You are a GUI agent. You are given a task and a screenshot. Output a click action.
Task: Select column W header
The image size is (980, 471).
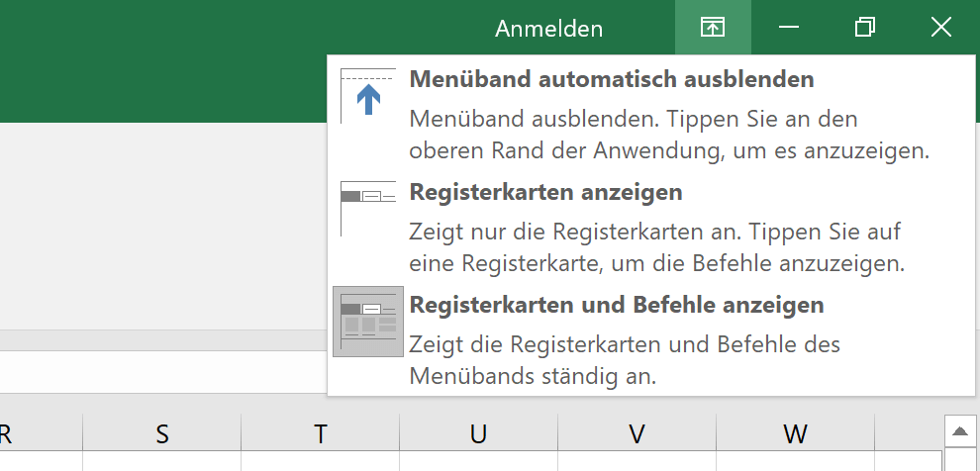point(795,432)
